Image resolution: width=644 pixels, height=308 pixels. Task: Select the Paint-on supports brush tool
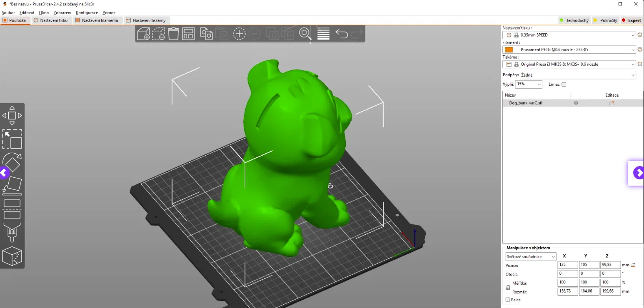click(x=12, y=233)
